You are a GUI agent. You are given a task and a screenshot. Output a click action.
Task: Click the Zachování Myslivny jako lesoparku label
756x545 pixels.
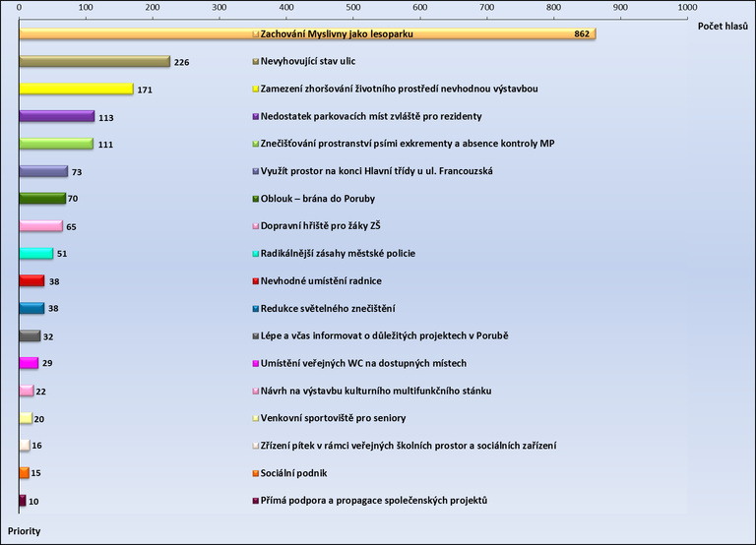coord(337,34)
